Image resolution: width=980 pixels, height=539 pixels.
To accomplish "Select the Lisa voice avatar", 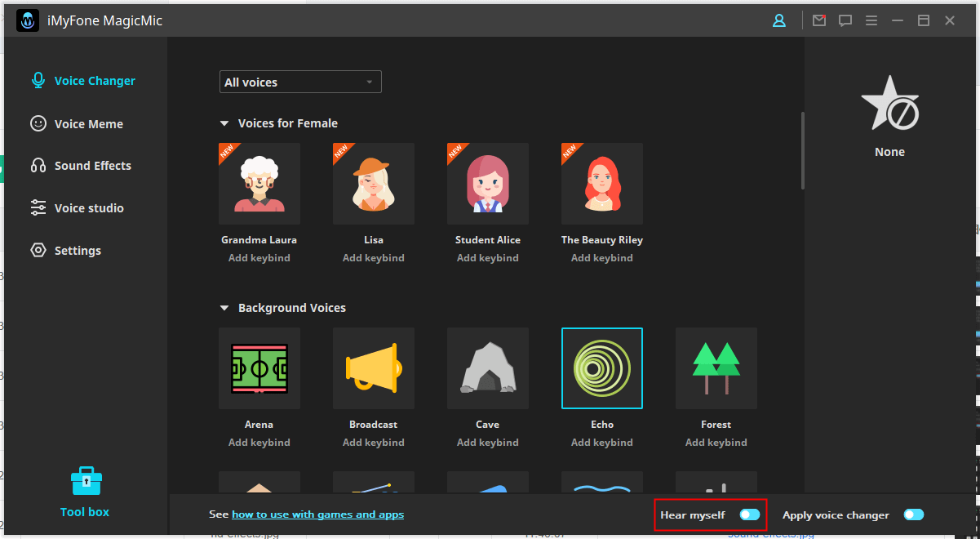I will (374, 184).
